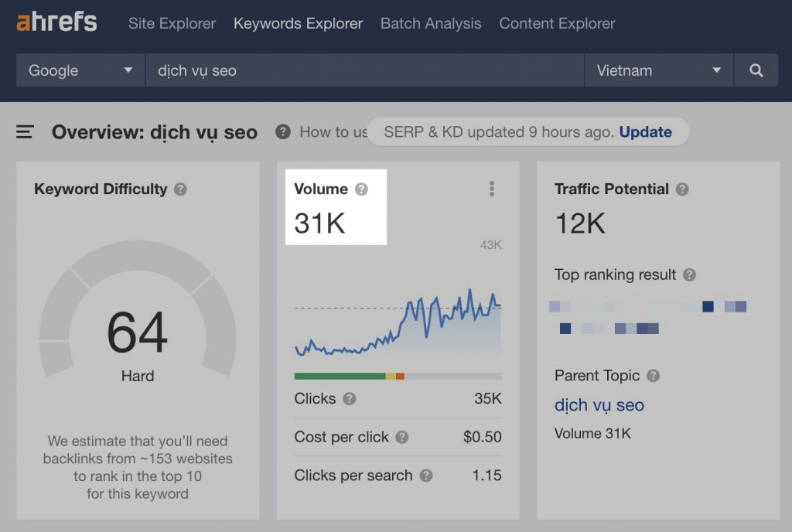This screenshot has width=792, height=532.
Task: Click the Top ranking result help icon
Action: pos(689,275)
